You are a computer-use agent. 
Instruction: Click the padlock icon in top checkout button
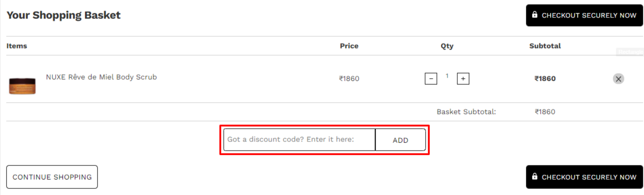tap(535, 15)
